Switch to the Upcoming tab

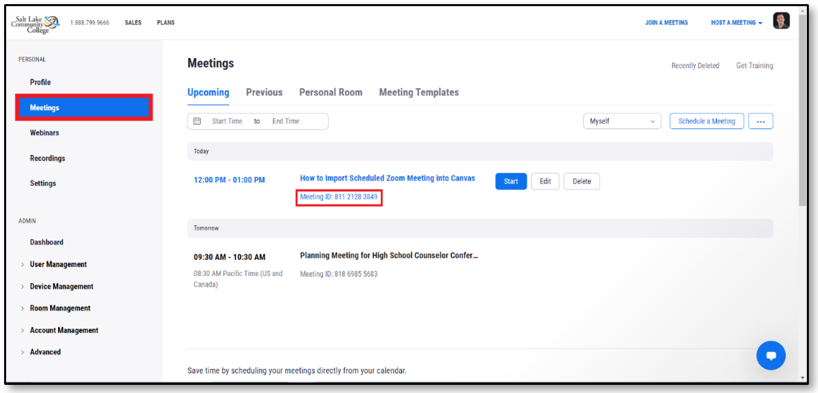coord(208,92)
